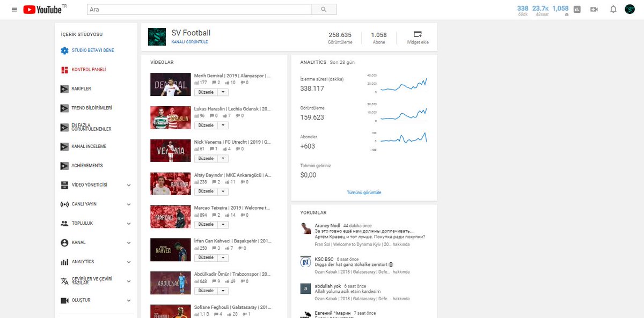Click the Studio Beta gear icon

64,50
